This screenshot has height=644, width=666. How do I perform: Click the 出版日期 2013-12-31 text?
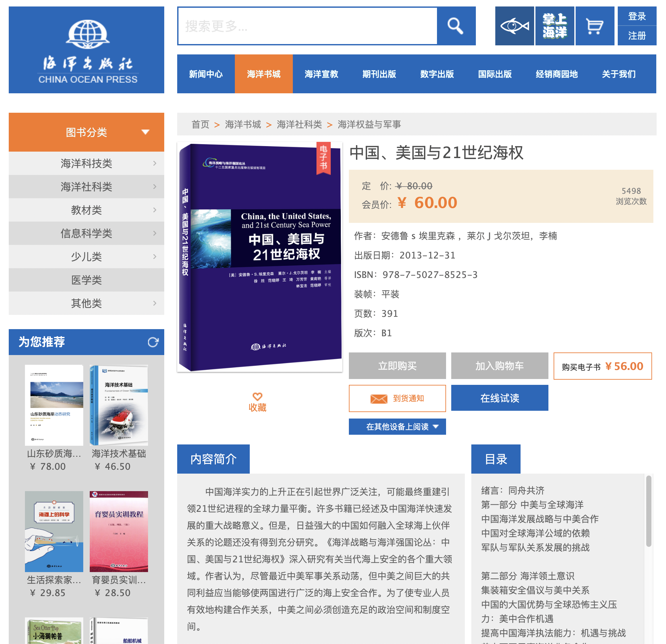click(x=404, y=255)
